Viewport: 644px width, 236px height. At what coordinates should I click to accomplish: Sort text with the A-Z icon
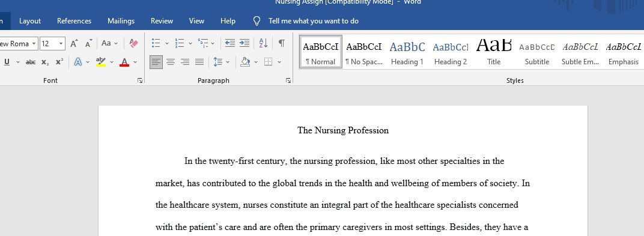pos(263,43)
